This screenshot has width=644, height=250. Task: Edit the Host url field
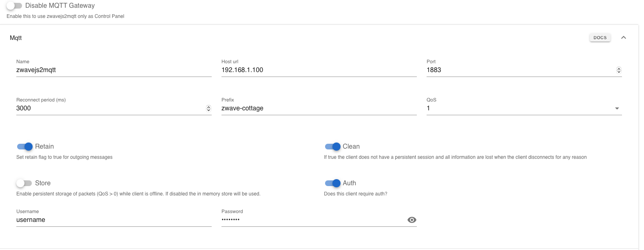(x=319, y=70)
